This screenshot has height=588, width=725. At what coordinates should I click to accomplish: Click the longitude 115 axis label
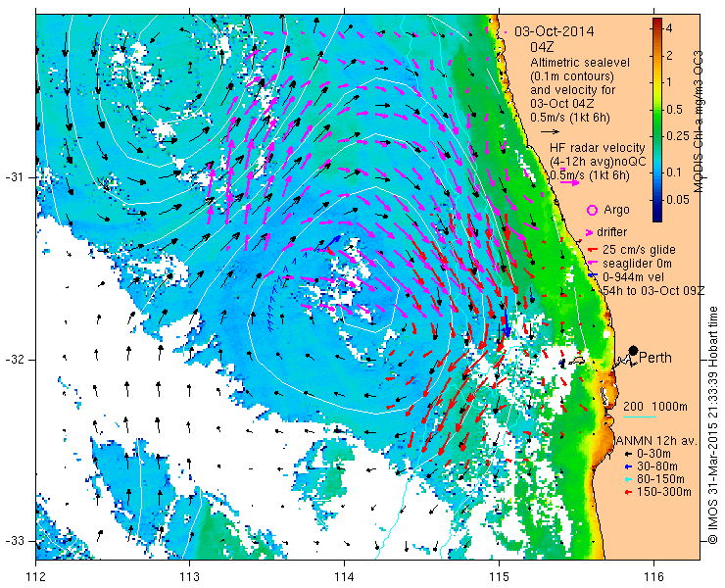pyautogui.click(x=499, y=577)
